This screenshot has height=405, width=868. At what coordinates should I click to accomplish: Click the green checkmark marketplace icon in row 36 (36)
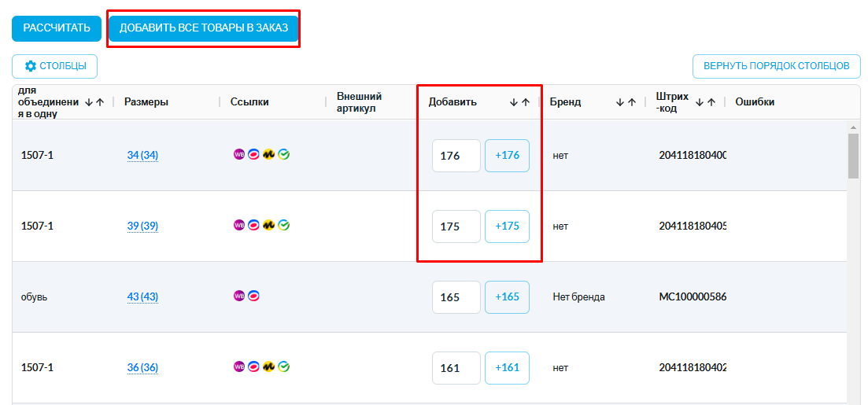click(x=284, y=366)
